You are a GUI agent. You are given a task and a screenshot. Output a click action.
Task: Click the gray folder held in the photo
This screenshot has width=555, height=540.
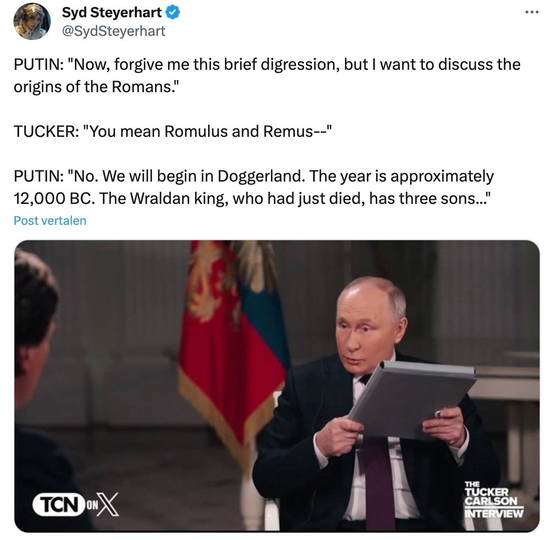click(x=412, y=399)
